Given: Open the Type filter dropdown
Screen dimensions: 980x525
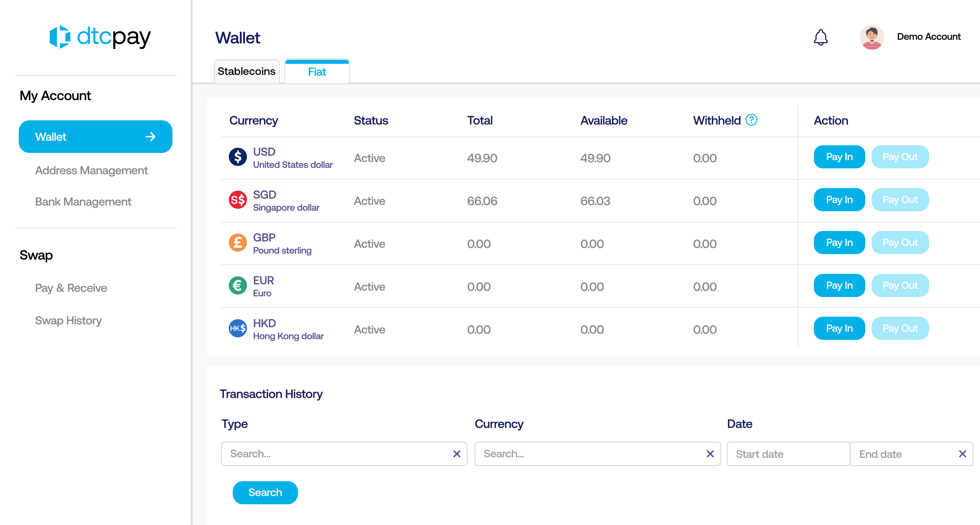Looking at the screenshot, I should pyautogui.click(x=335, y=454).
